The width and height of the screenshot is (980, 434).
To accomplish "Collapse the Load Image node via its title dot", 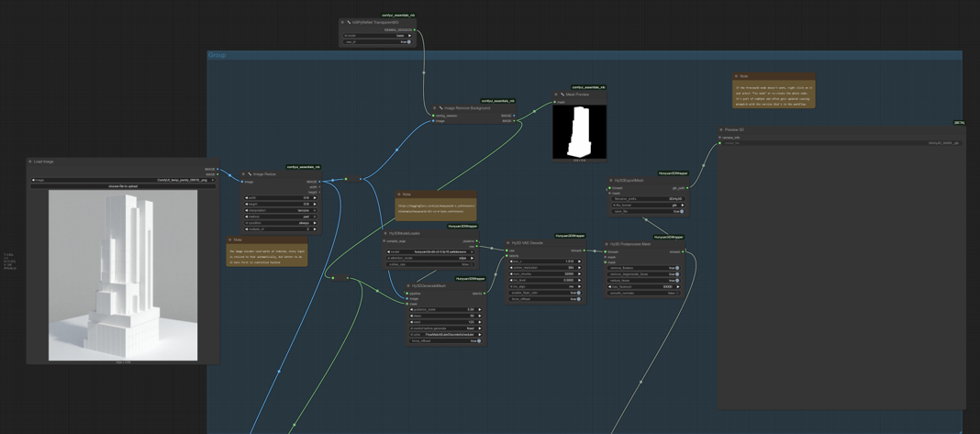I will pyautogui.click(x=30, y=161).
